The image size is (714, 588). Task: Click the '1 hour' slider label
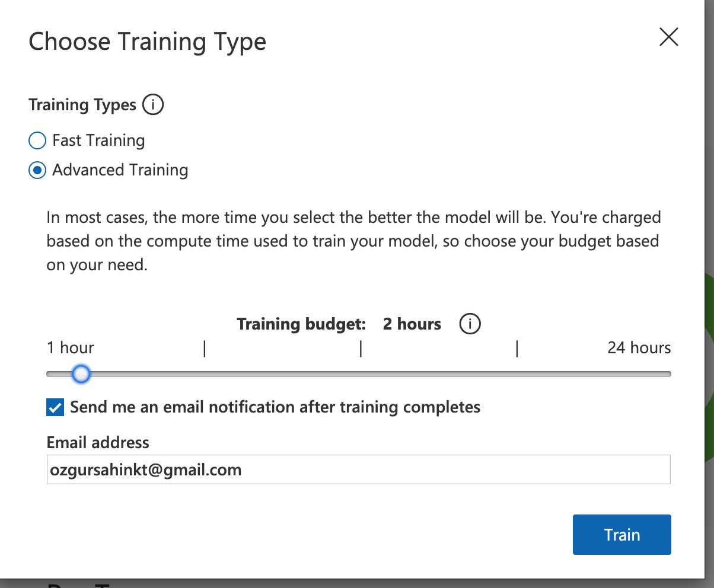click(x=71, y=347)
